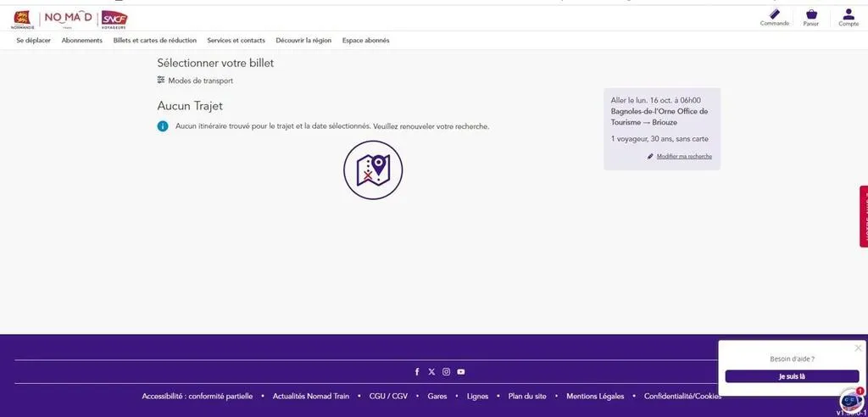Open the Modes de transport filter
This screenshot has height=417, width=868.
[x=195, y=81]
